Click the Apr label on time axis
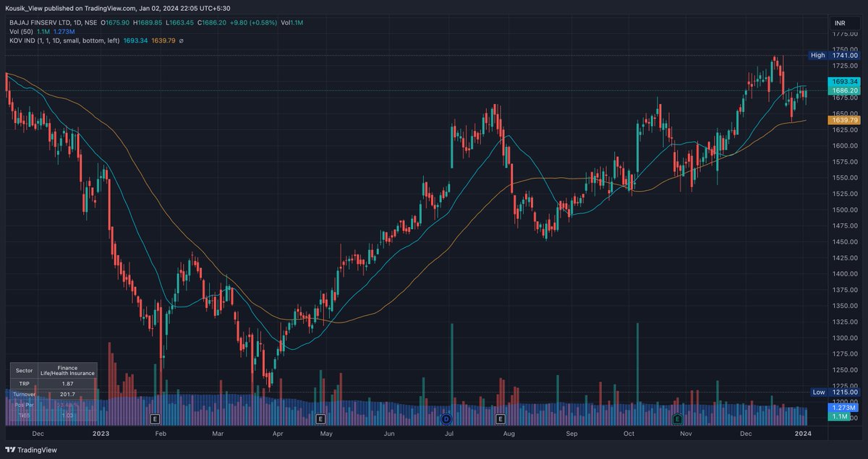Image resolution: width=868 pixels, height=459 pixels. point(276,433)
